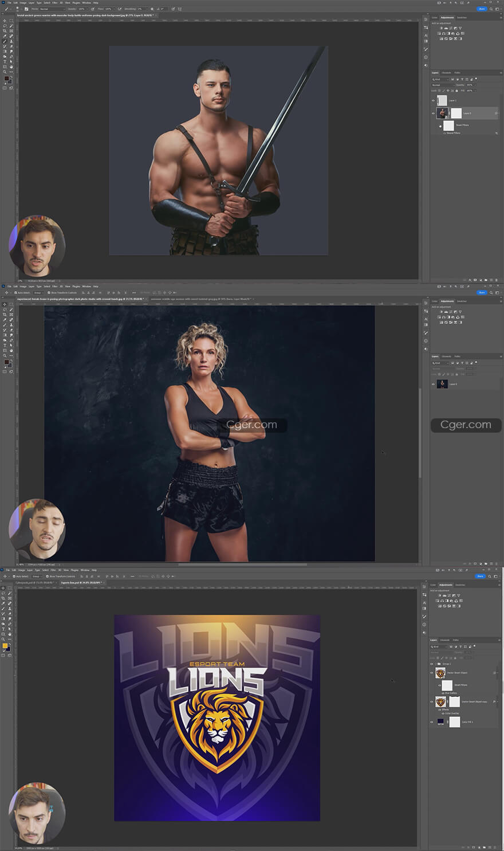Select the Rectangular Marquee tool in the boxer window
The height and width of the screenshot is (851, 504).
click(x=11, y=304)
